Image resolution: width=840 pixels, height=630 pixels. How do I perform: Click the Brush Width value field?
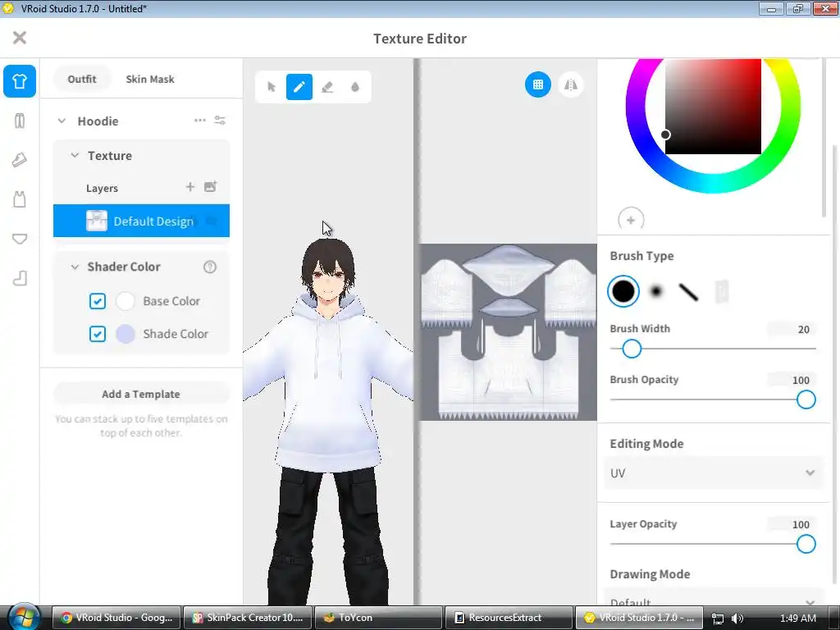(792, 329)
